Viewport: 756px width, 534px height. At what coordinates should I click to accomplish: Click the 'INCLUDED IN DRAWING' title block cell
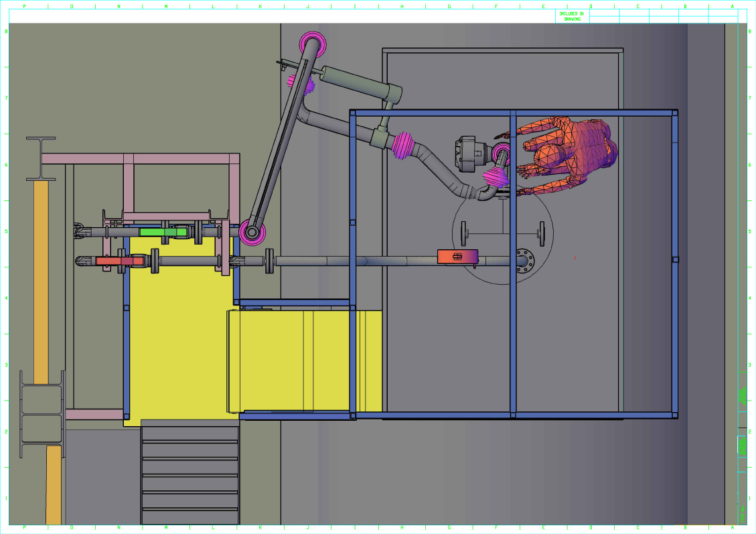point(571,16)
